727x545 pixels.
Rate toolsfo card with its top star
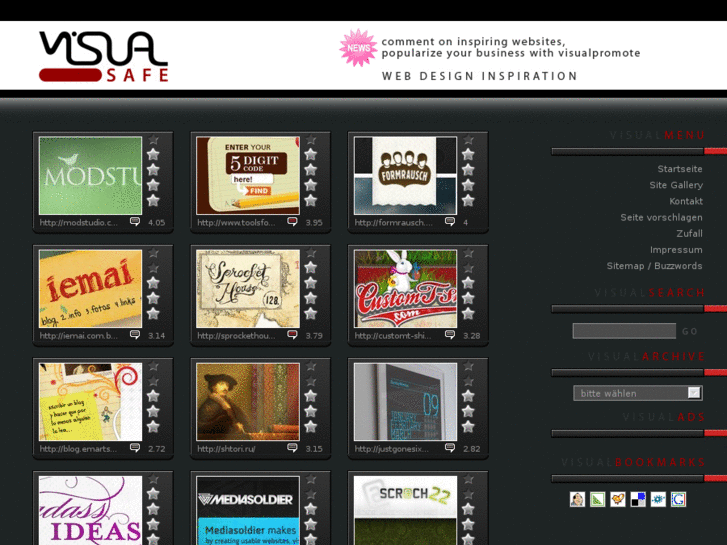(x=311, y=140)
